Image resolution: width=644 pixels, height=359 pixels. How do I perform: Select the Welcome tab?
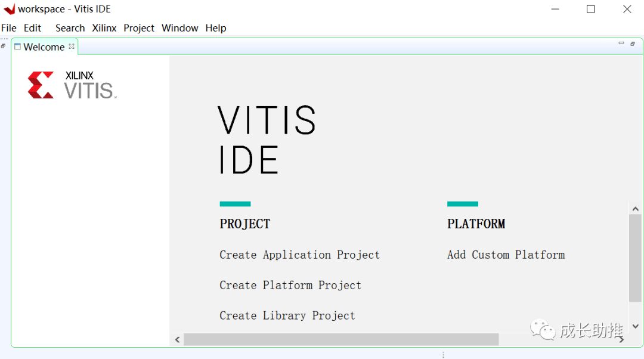[45, 47]
